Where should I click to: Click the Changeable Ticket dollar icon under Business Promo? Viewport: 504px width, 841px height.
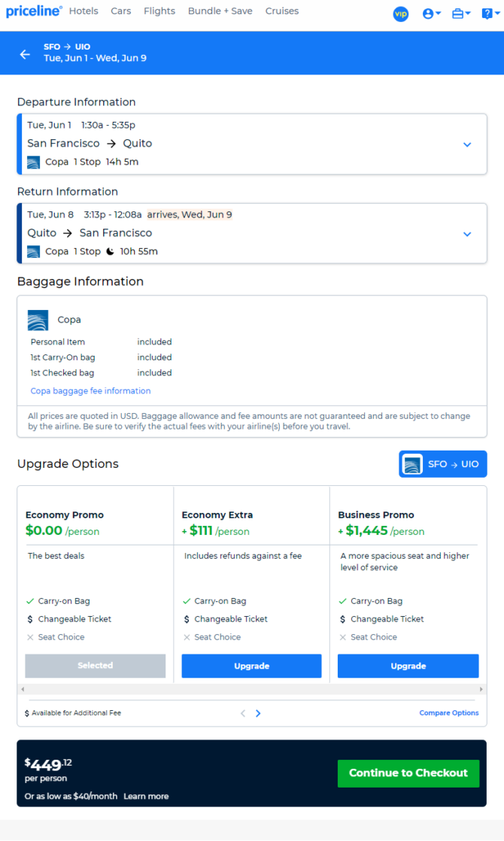[x=342, y=619]
